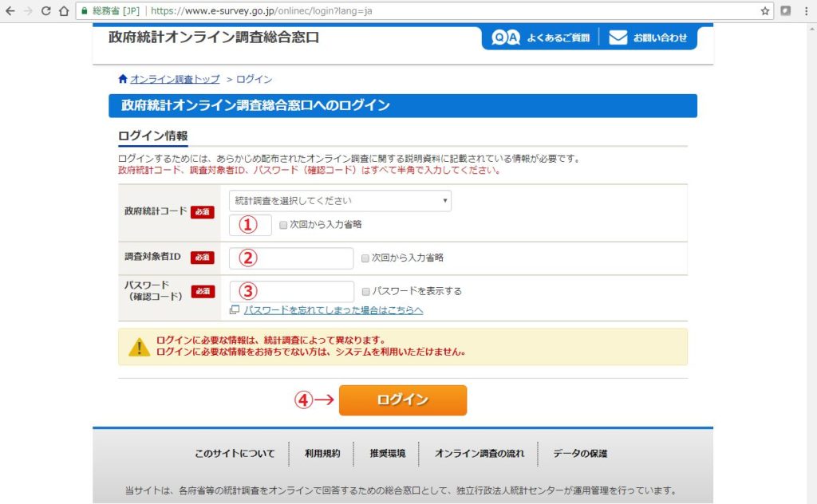Check 次回から入力省略 for 政府統計コード
Viewport: 817px width, 504px height.
point(284,225)
